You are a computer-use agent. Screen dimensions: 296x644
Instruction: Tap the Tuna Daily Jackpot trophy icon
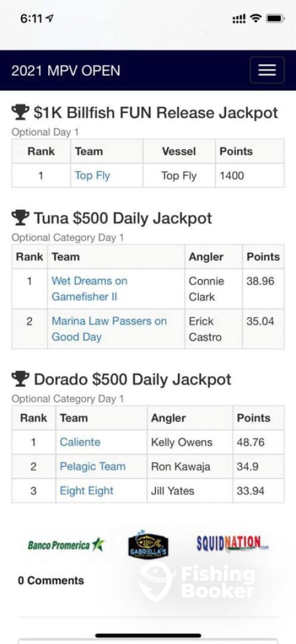(x=20, y=218)
